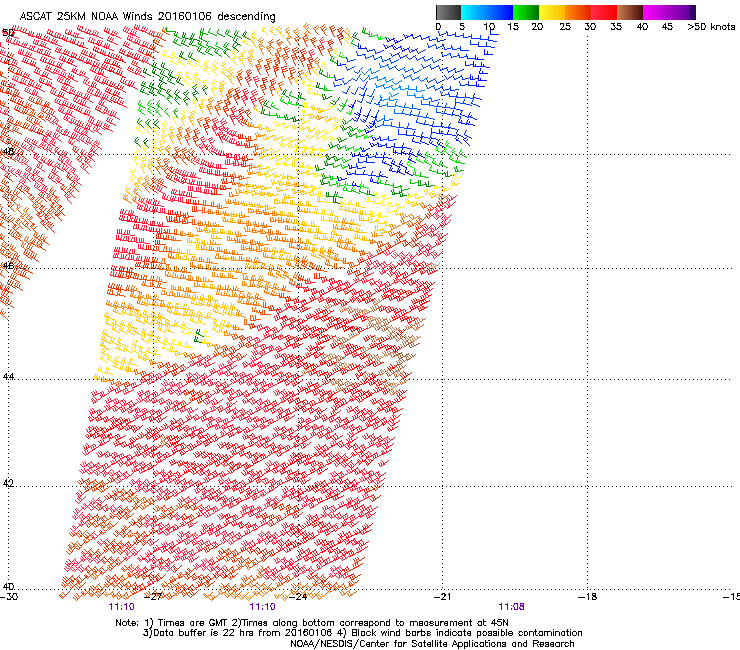Click the legend label 35

[x=616, y=27]
